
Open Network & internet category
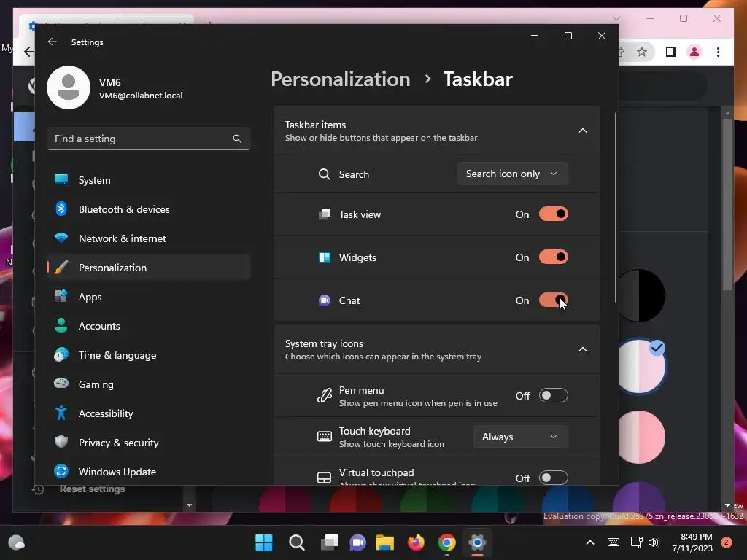(x=149, y=238)
